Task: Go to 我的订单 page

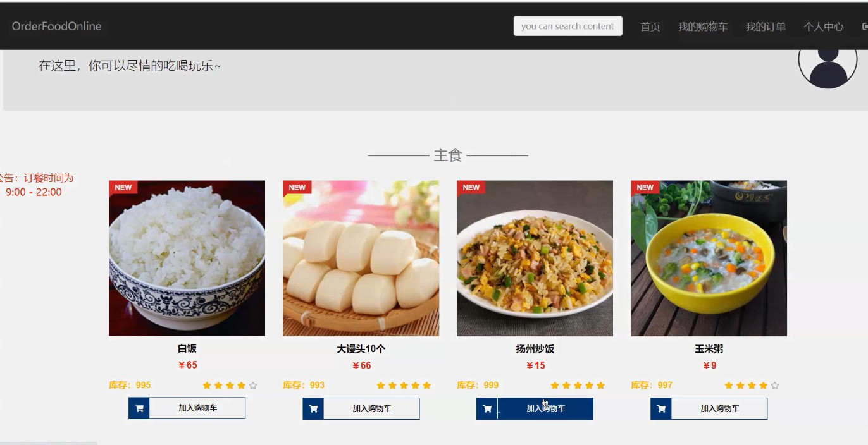Action: click(x=766, y=27)
